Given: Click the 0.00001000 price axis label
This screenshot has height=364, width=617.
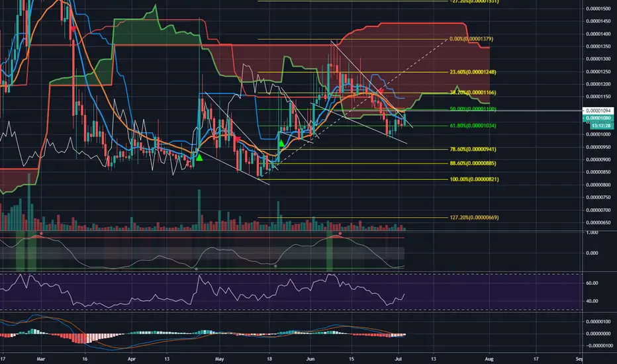Looking at the screenshot, I should click(x=598, y=134).
